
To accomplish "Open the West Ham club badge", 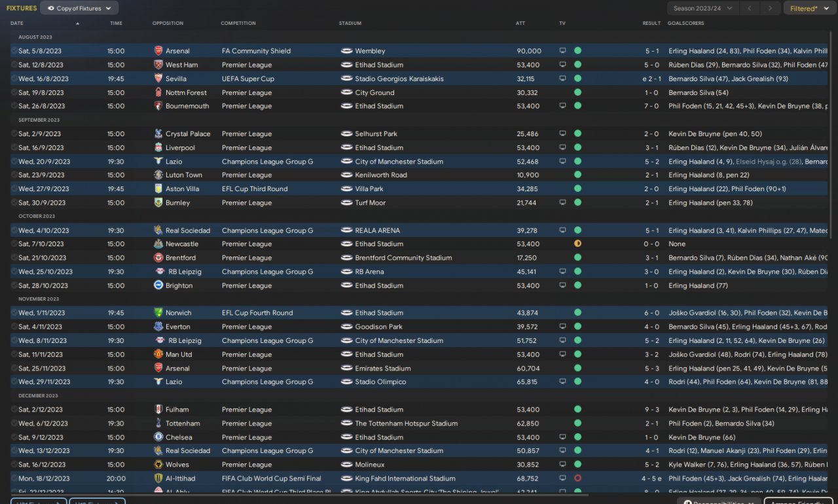I will (158, 65).
